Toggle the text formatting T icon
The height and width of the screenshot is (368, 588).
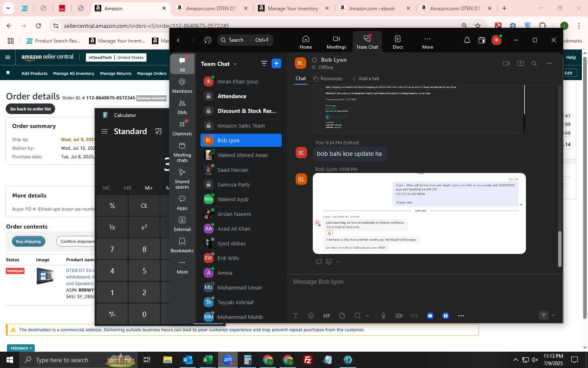tap(296, 316)
